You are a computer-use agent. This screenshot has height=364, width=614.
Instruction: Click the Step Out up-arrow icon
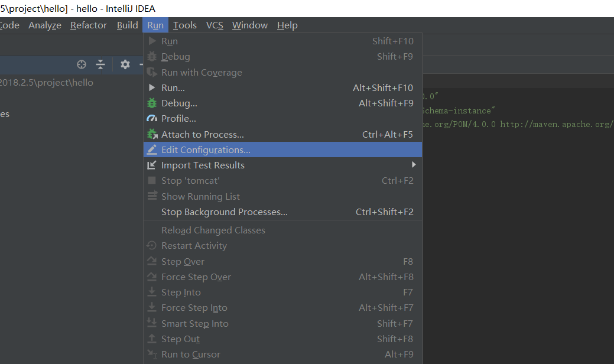(x=152, y=339)
